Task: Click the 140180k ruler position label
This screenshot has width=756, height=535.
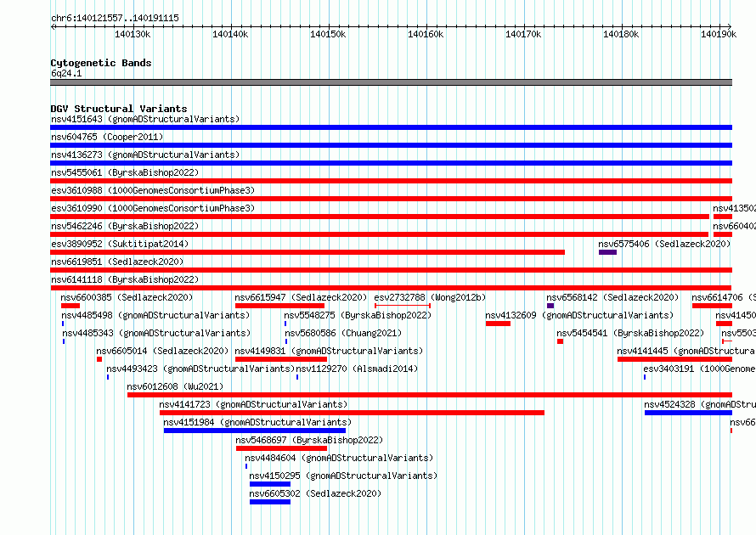Action: (621, 34)
